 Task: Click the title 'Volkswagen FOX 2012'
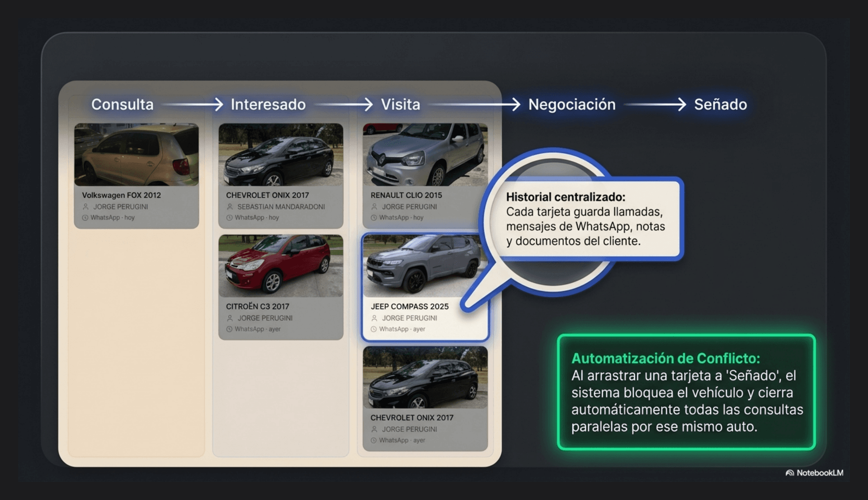[121, 195]
